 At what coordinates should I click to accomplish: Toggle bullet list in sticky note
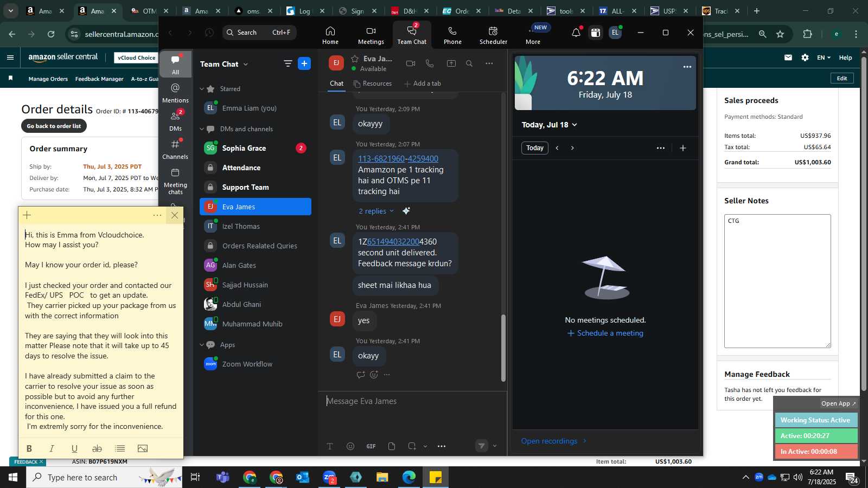point(120,448)
